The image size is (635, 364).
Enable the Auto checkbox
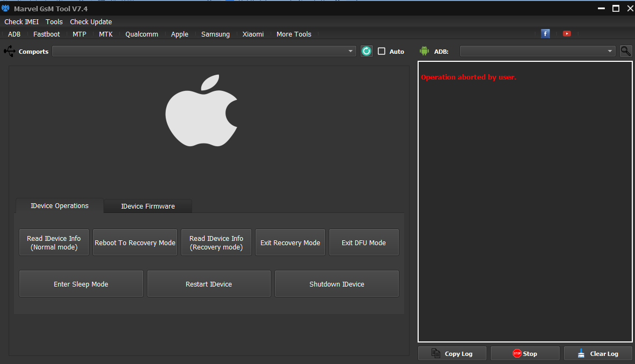382,51
